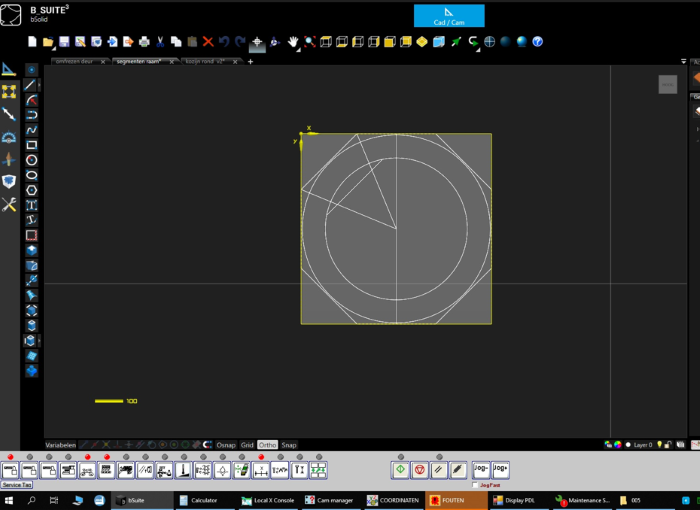The height and width of the screenshot is (510, 700).
Task: Click the Service Tag button
Action: [17, 485]
